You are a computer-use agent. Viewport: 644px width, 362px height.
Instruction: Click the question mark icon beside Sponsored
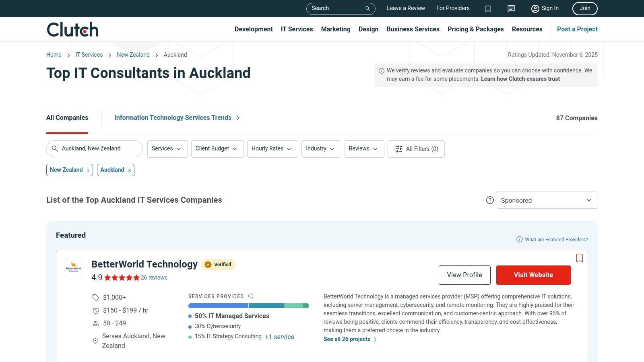pyautogui.click(x=490, y=200)
